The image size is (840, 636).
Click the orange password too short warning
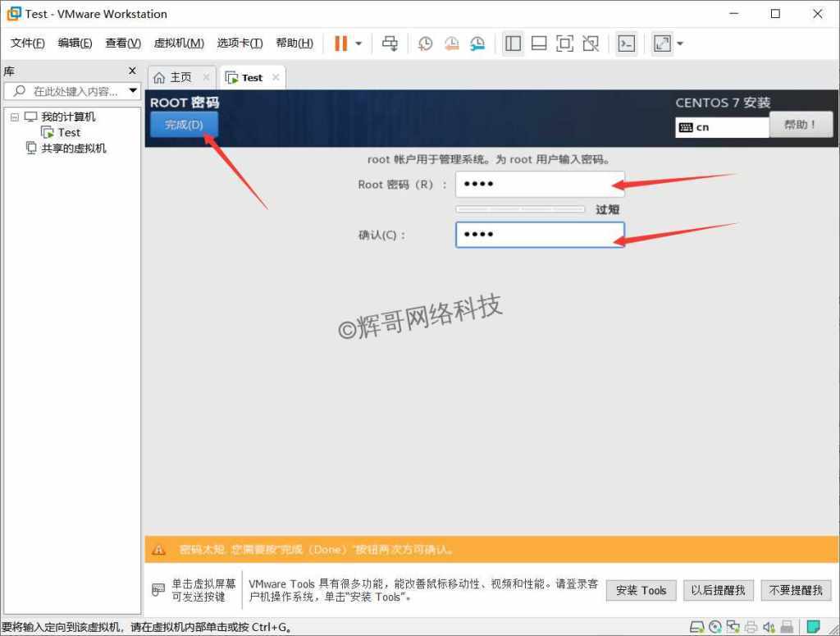pos(491,549)
